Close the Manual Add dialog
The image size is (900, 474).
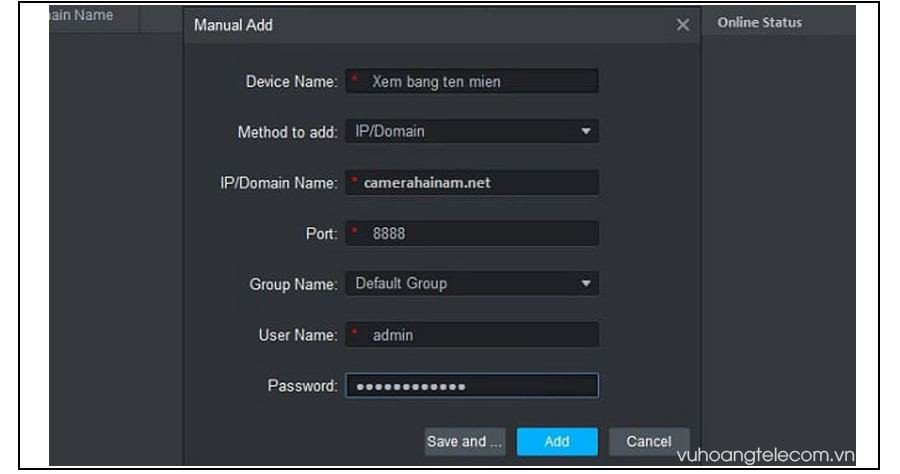[683, 25]
